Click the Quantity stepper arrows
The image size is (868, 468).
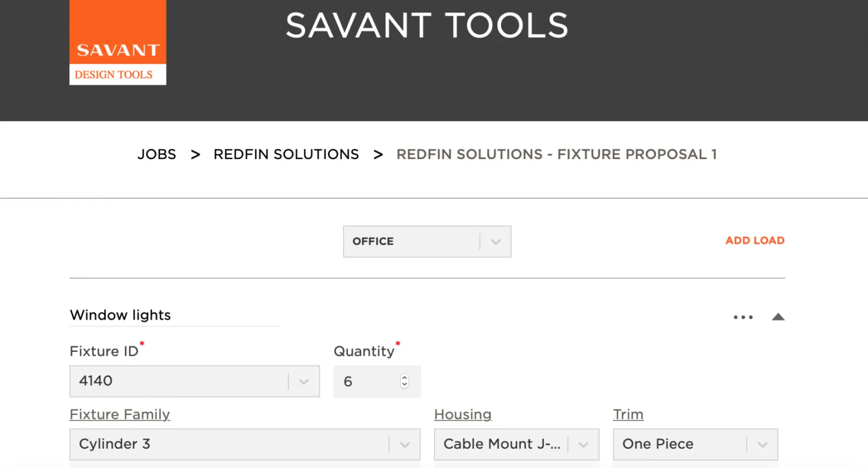point(405,381)
